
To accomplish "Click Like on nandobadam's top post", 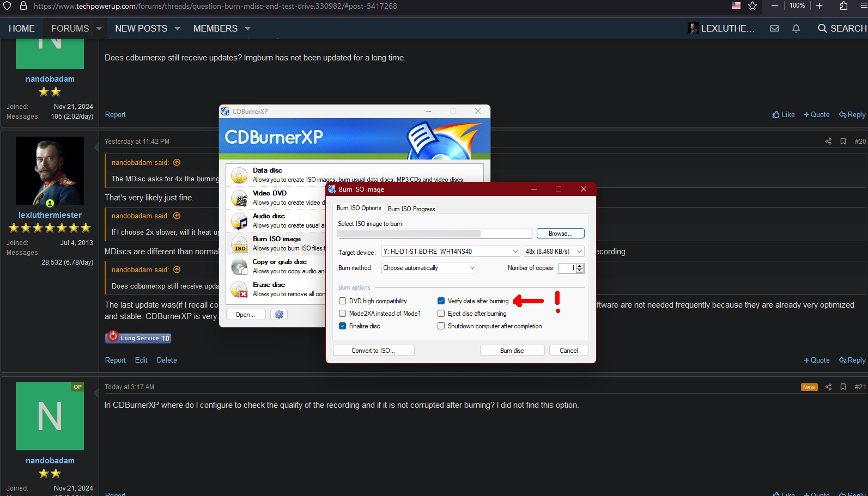I will (784, 115).
